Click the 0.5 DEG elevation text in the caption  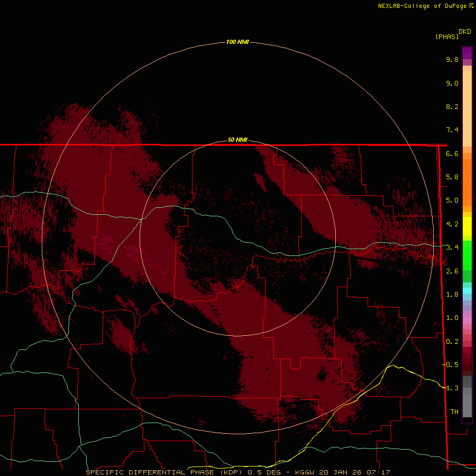(x=264, y=472)
